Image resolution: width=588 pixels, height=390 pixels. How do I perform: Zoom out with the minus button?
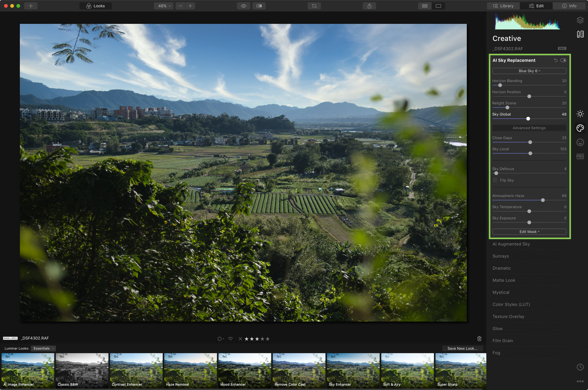coord(180,6)
